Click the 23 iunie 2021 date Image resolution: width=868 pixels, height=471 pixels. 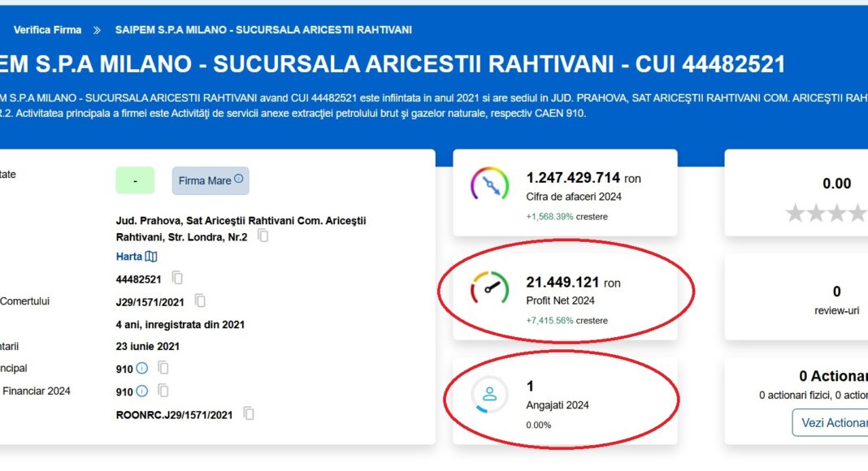[148, 347]
